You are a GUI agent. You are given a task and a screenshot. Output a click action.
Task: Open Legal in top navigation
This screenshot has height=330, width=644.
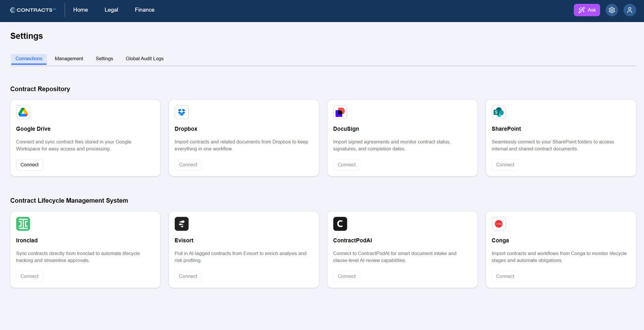click(x=111, y=10)
